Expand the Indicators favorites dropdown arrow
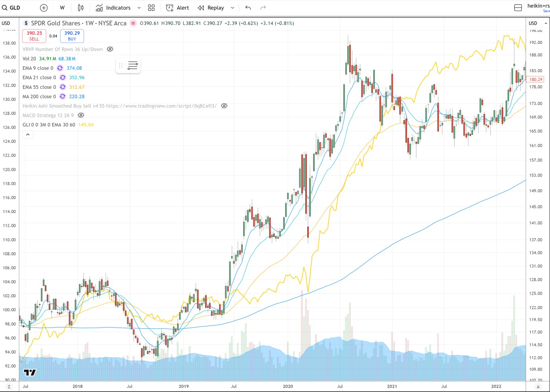 (139, 8)
